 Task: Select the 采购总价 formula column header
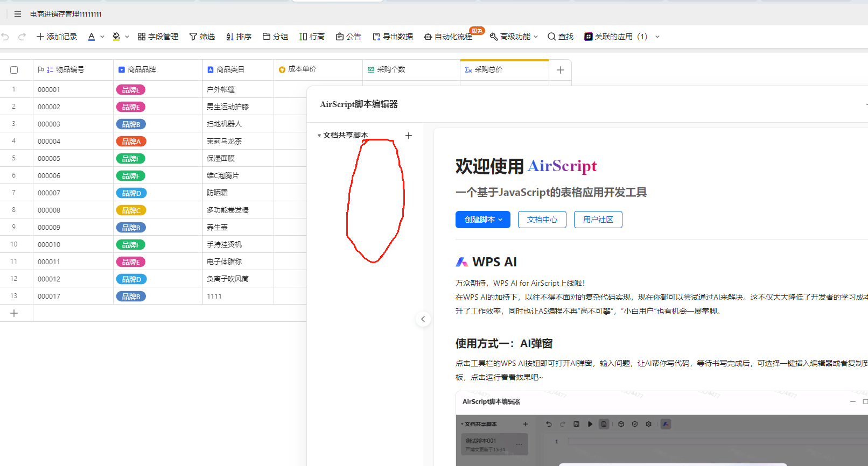[505, 69]
